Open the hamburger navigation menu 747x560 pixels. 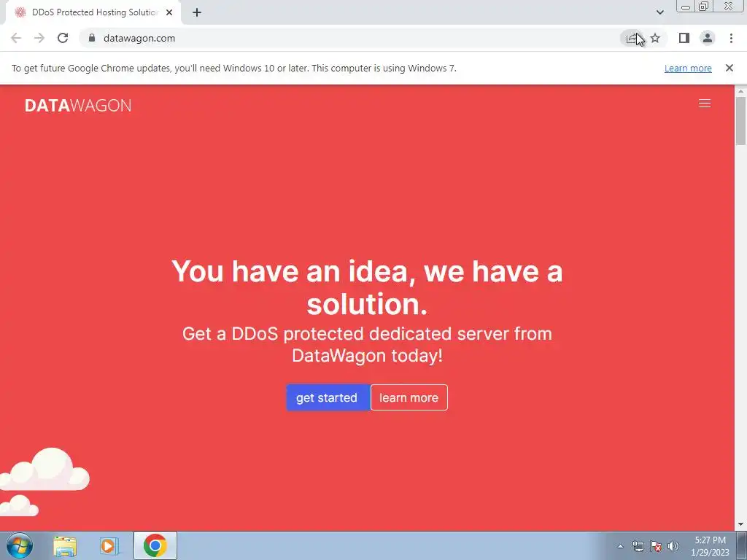click(705, 104)
